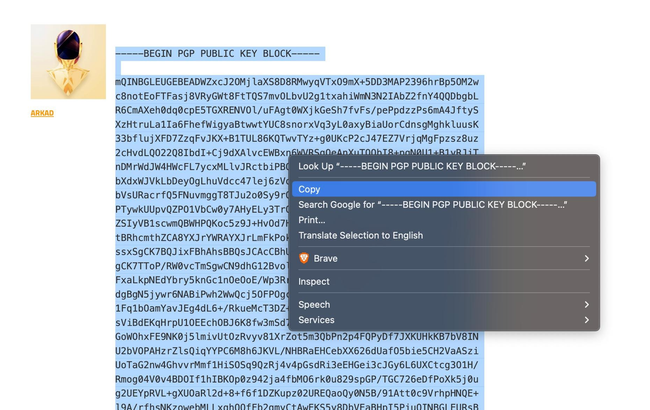Select the Look Up menu entry

(x=412, y=166)
